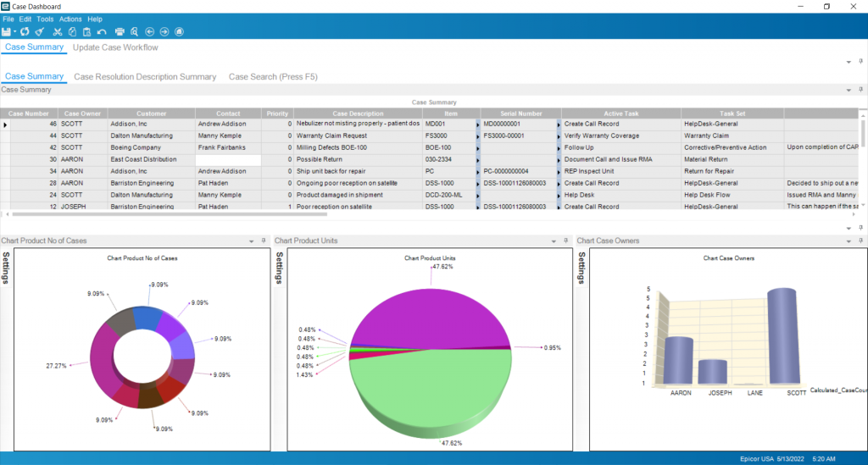
Task: Click the Case Dashboard app icon in title bar
Action: point(6,7)
